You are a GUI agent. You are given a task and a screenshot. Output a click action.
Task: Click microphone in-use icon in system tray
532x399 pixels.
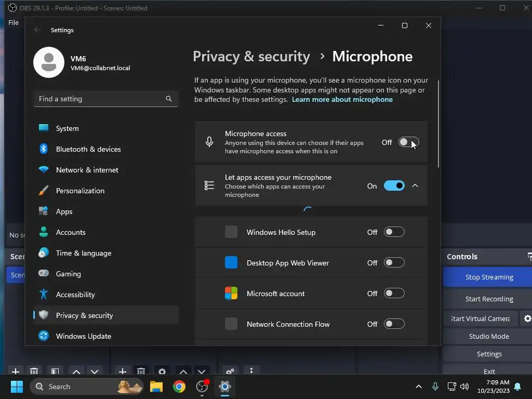[x=435, y=387]
